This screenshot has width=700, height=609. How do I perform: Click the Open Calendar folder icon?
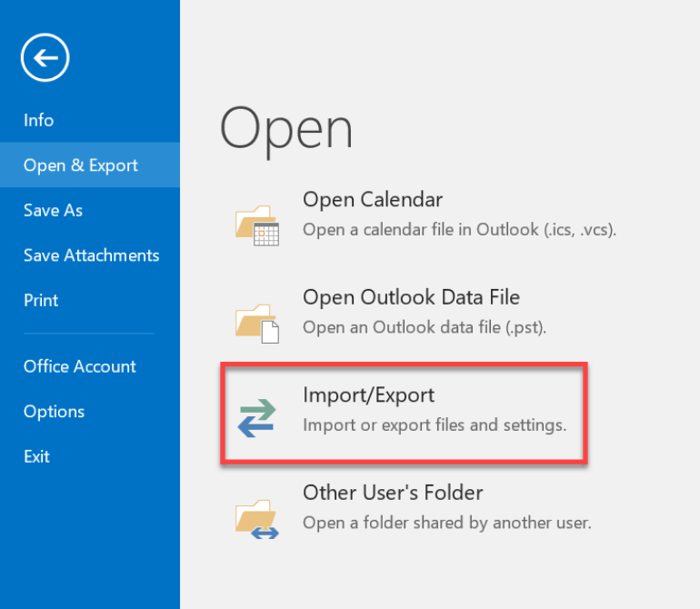click(257, 225)
